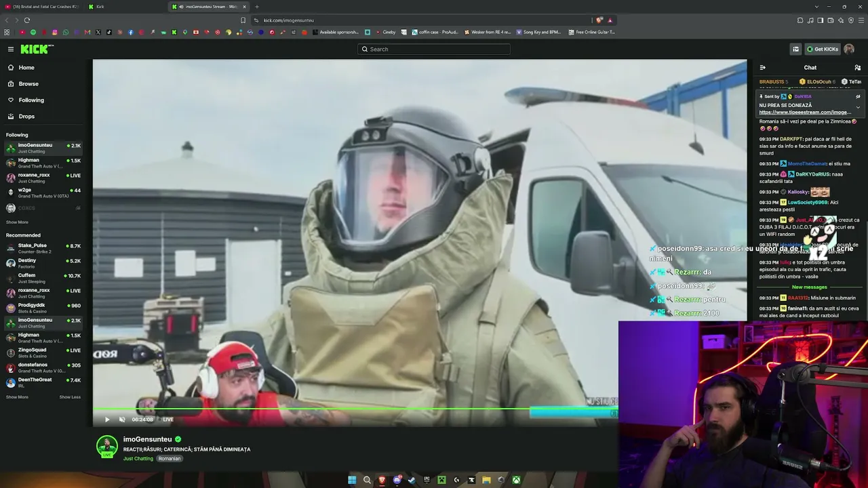Open Prodigyddk recommended channel
This screenshot has width=868, height=488.
(x=43, y=308)
